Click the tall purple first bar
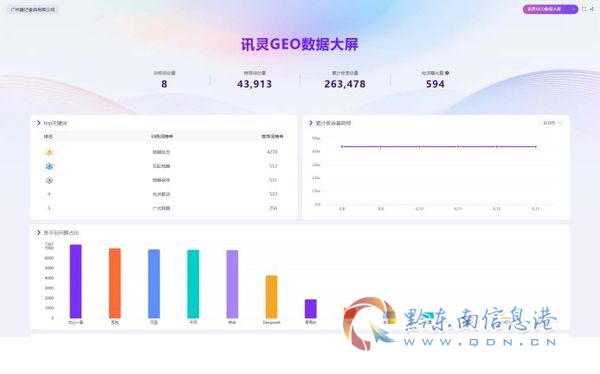The image size is (600, 374). coord(75,281)
